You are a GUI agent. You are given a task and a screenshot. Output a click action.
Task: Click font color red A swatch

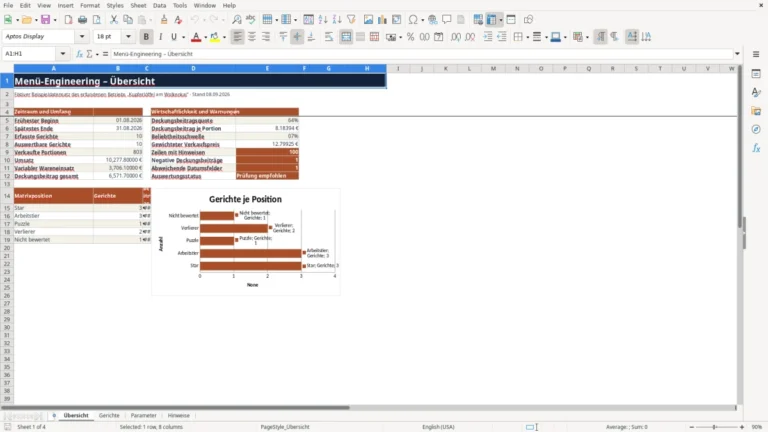196,37
